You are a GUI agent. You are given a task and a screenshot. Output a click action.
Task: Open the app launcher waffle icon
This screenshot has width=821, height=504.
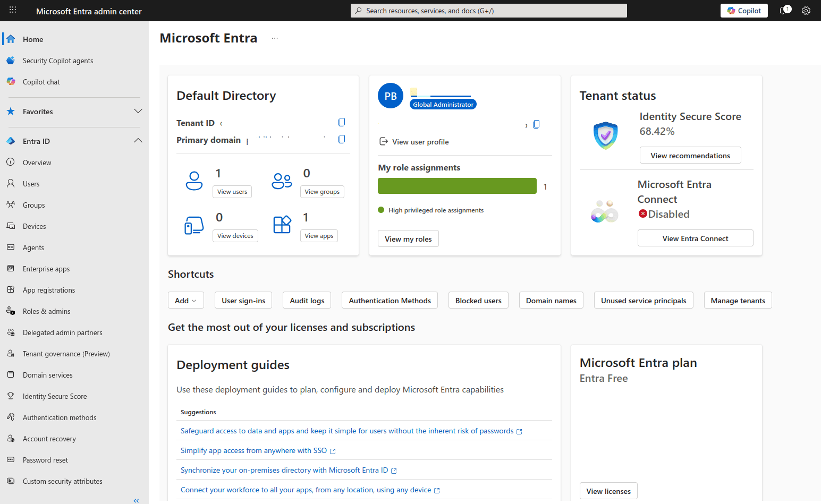(x=13, y=10)
